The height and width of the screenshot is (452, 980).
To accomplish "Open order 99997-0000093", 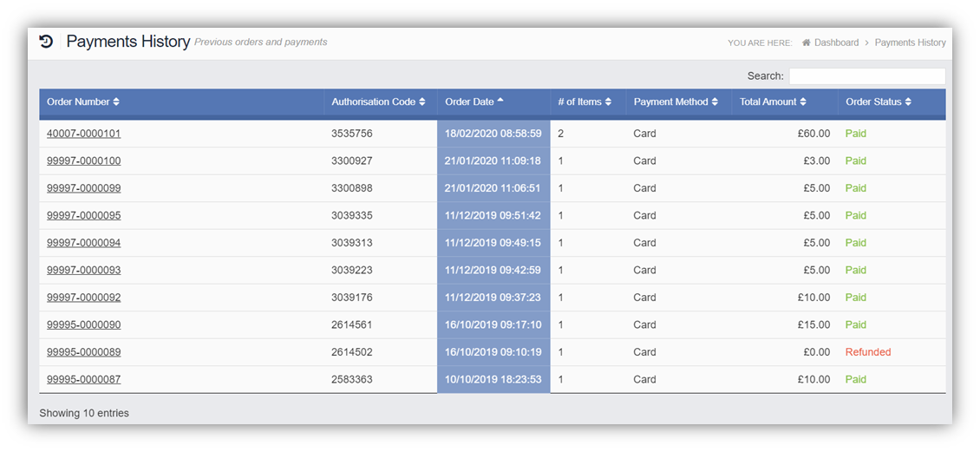I will pos(84,270).
